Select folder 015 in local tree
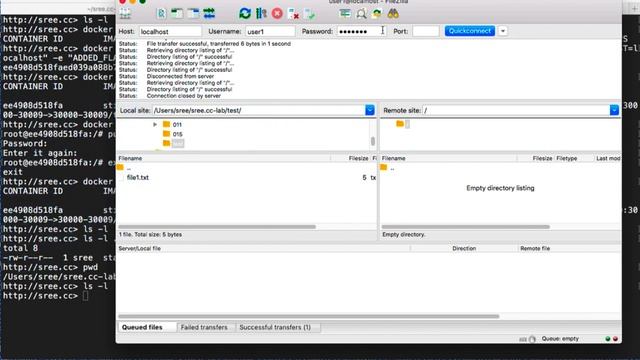Screen dimensions: 640x360 [177, 134]
